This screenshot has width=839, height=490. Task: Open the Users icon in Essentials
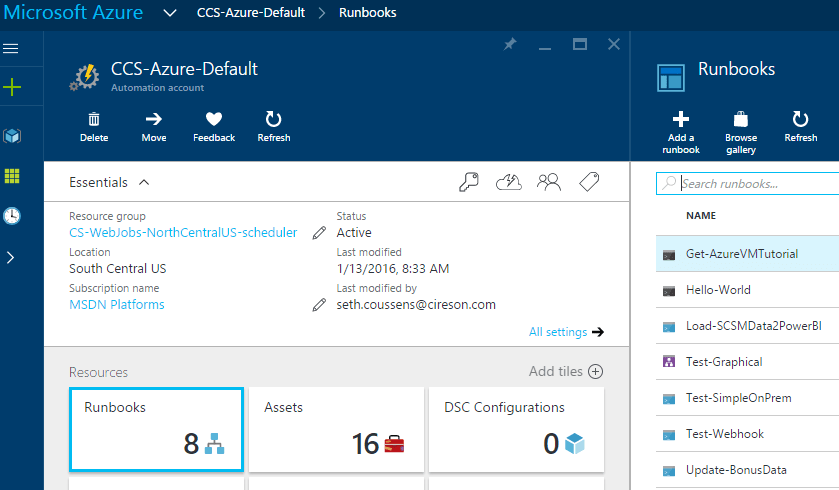click(x=549, y=182)
